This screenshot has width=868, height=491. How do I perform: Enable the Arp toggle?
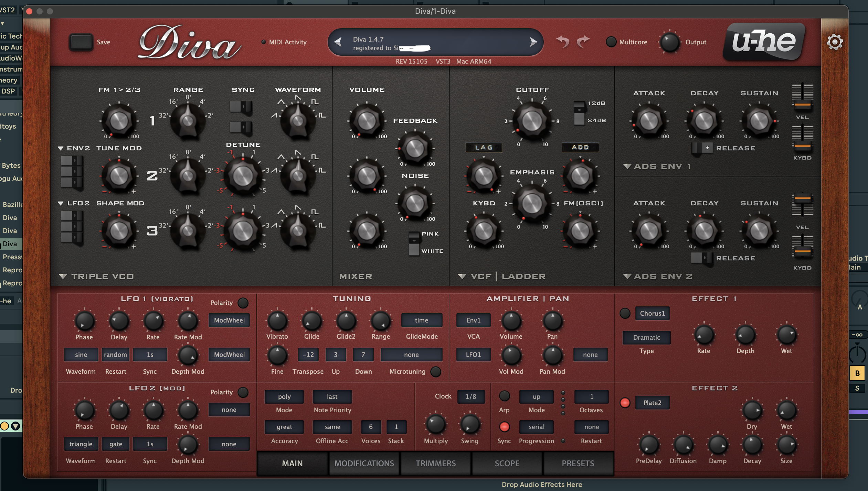click(x=504, y=396)
